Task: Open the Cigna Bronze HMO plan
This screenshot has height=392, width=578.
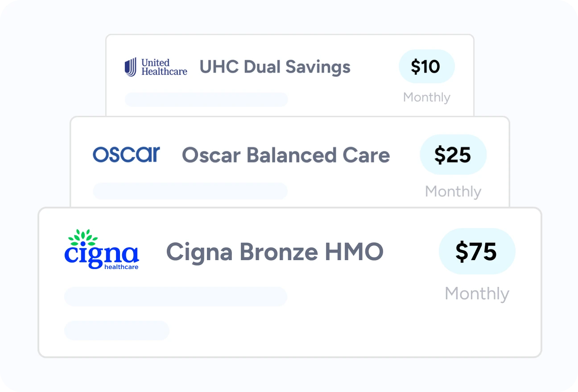Action: click(x=275, y=252)
